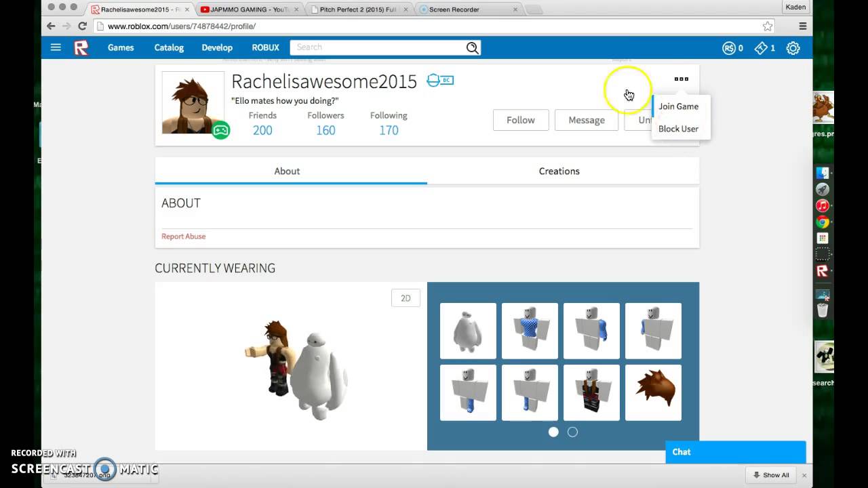Open the Chat bar
Viewport: 868px width, 488px height.
tap(736, 452)
